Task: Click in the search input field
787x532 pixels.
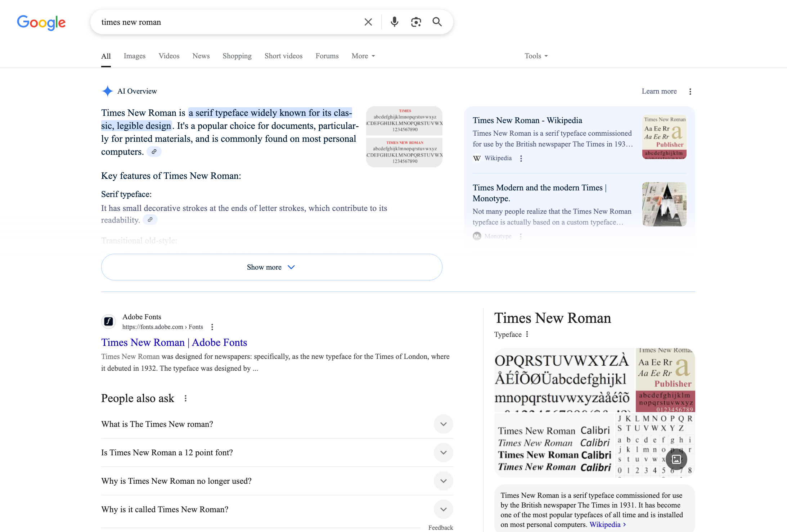Action: (x=227, y=22)
